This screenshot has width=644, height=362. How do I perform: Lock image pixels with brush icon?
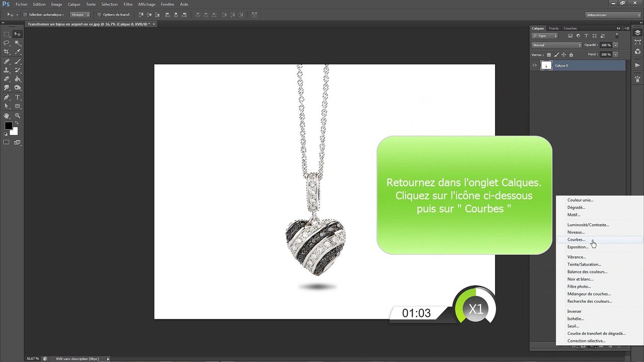coord(556,54)
